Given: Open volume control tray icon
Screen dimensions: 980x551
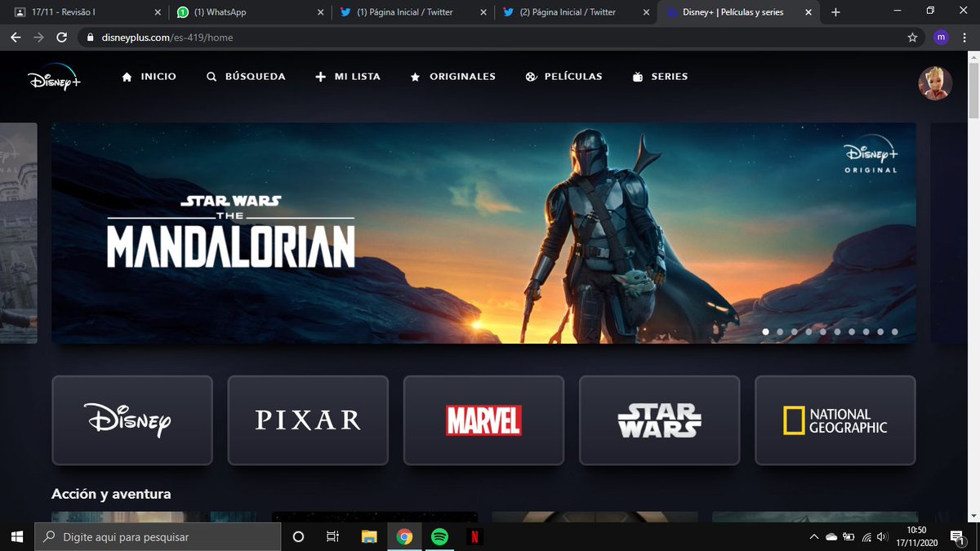Looking at the screenshot, I should 882,536.
